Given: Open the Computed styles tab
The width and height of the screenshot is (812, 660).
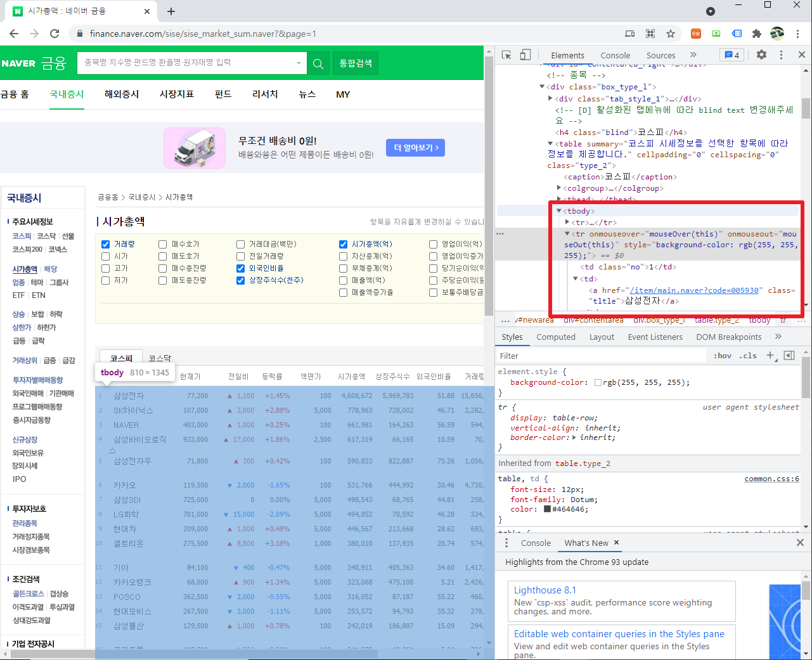Looking at the screenshot, I should [x=556, y=337].
